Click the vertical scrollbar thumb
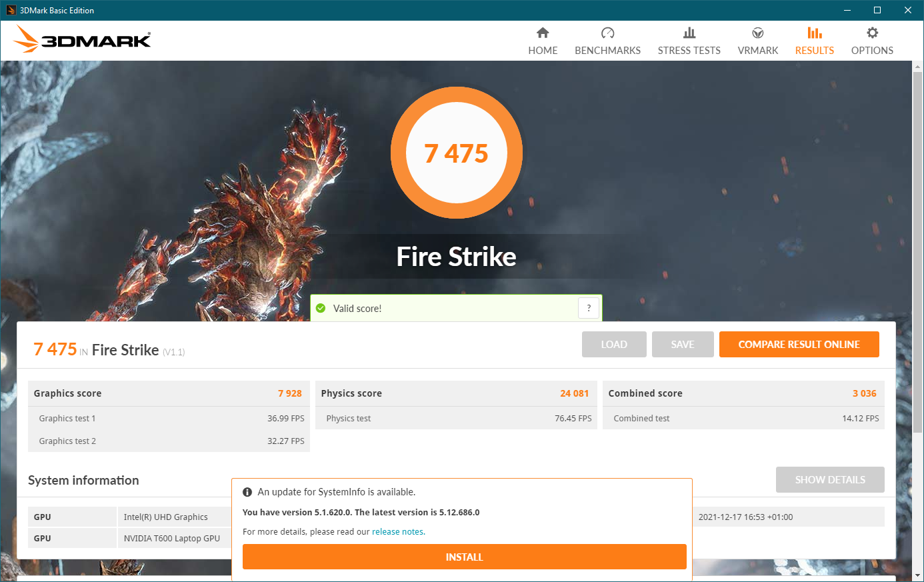This screenshot has width=924, height=582. click(x=918, y=252)
